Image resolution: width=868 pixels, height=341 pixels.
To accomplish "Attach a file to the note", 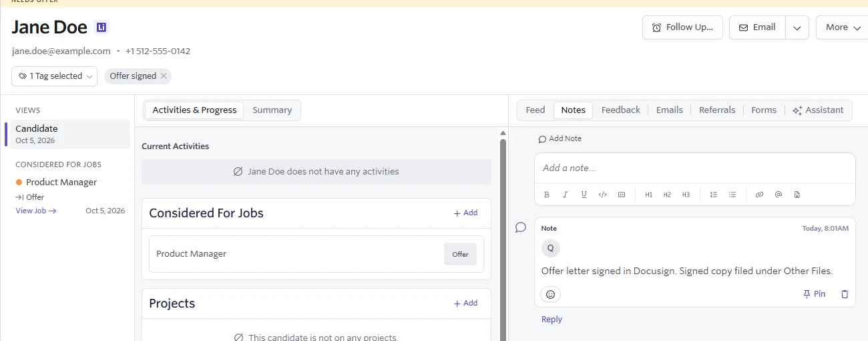I will point(797,195).
